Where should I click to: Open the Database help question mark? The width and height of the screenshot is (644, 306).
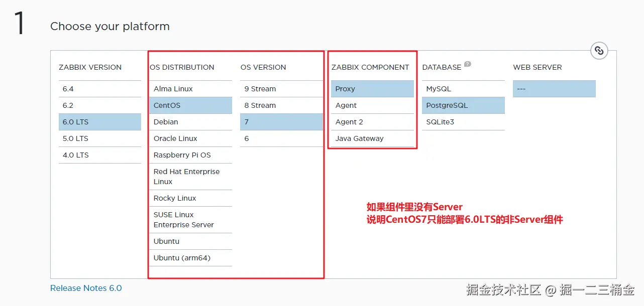tap(468, 64)
